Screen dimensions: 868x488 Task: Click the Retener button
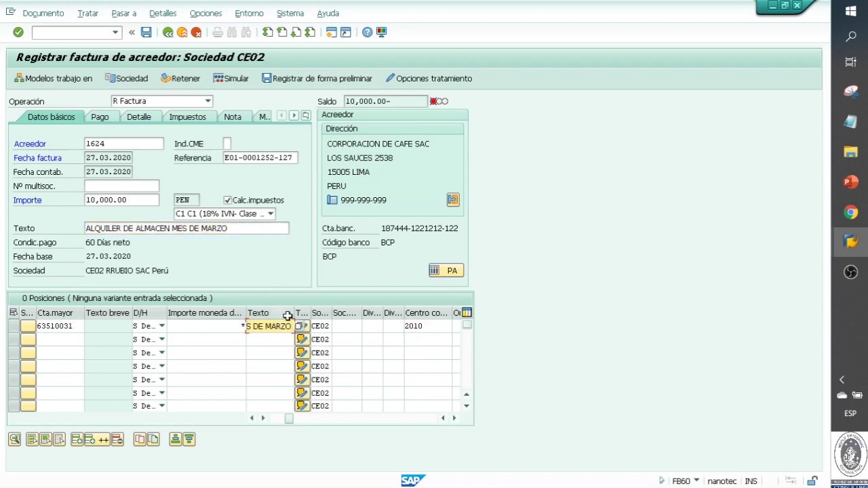point(180,79)
